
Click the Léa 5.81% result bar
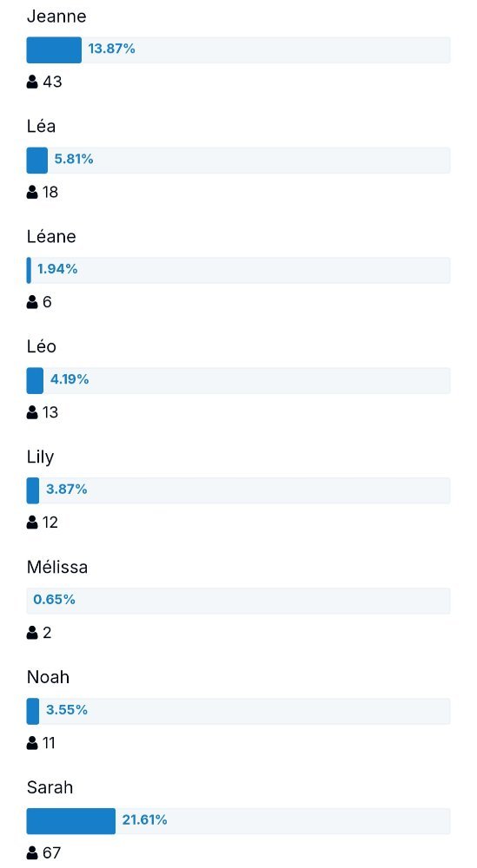pos(238,160)
